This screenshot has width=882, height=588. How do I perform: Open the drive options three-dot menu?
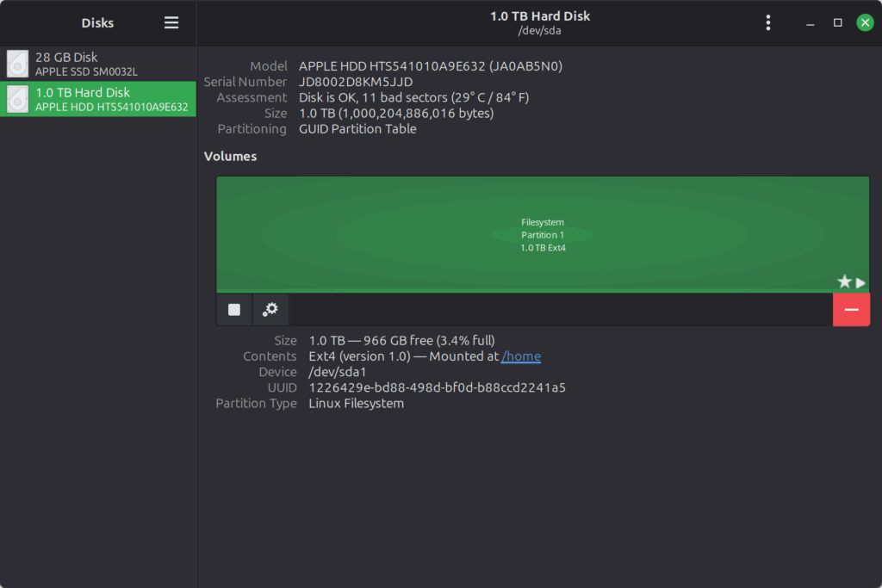(767, 23)
